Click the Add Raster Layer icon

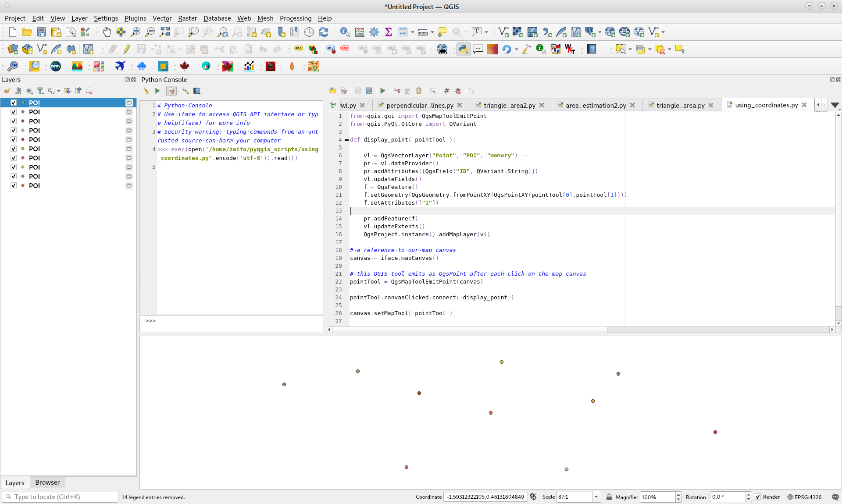[518, 32]
